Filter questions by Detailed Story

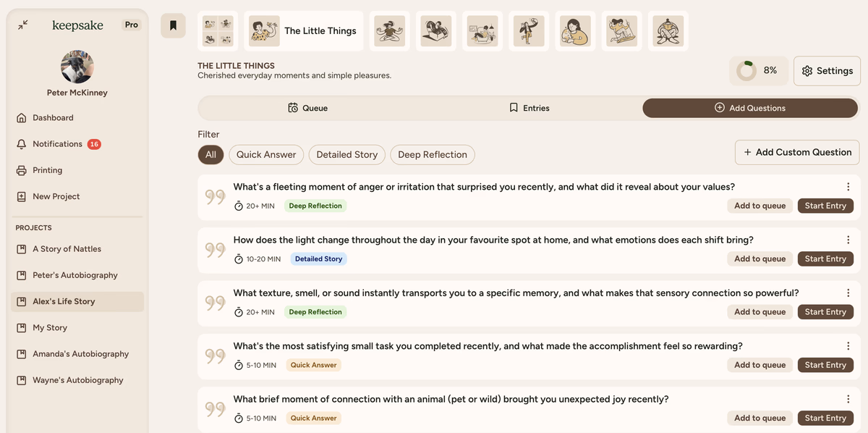346,154
